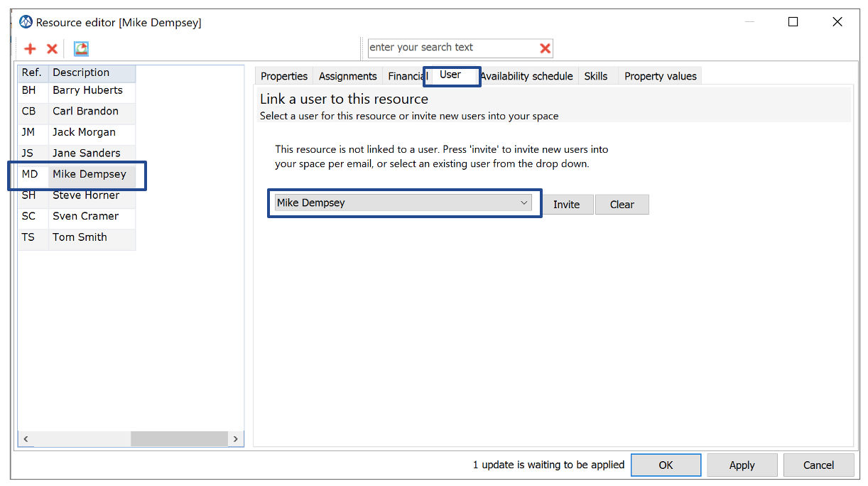Click the red plus add resource icon
868x486 pixels.
pyautogui.click(x=30, y=49)
